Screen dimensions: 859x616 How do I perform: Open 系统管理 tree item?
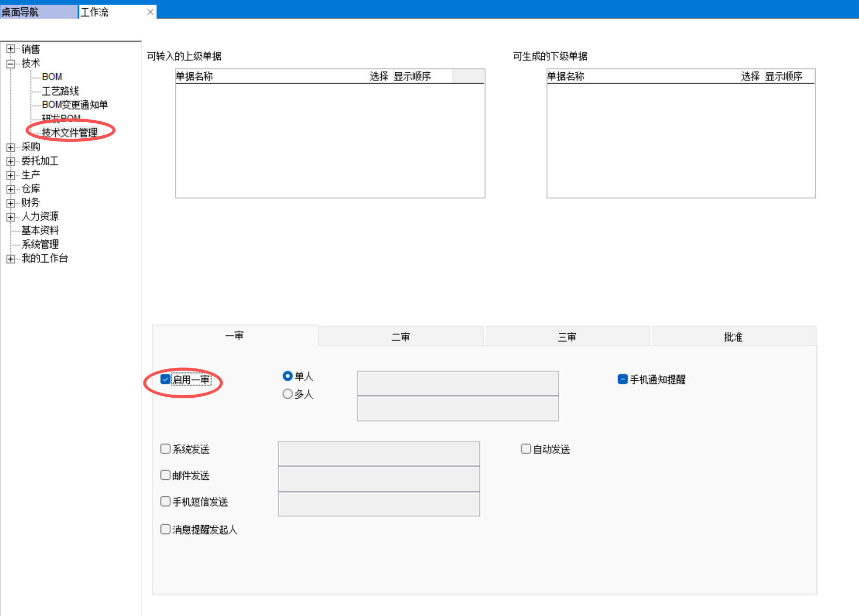click(40, 244)
